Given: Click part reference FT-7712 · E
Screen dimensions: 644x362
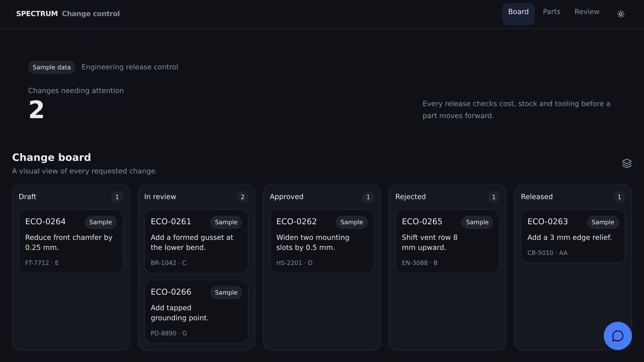Looking at the screenshot, I should click(x=42, y=263).
